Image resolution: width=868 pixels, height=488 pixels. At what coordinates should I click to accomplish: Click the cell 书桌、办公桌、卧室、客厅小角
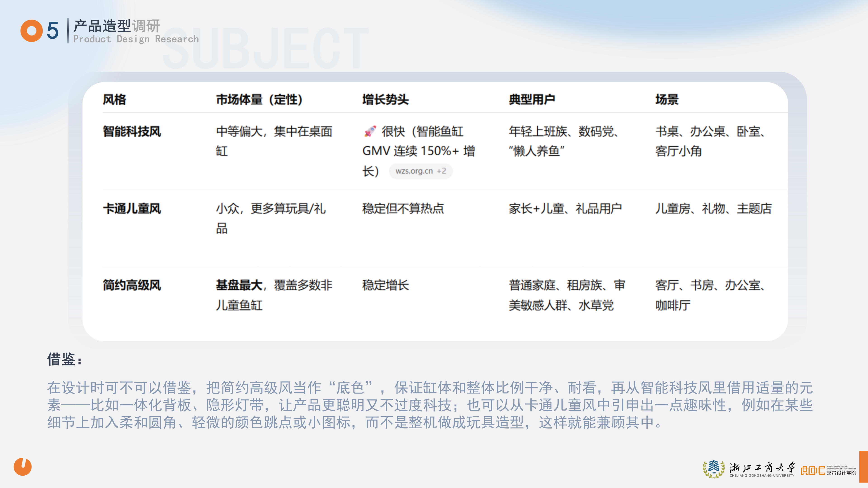(710, 141)
